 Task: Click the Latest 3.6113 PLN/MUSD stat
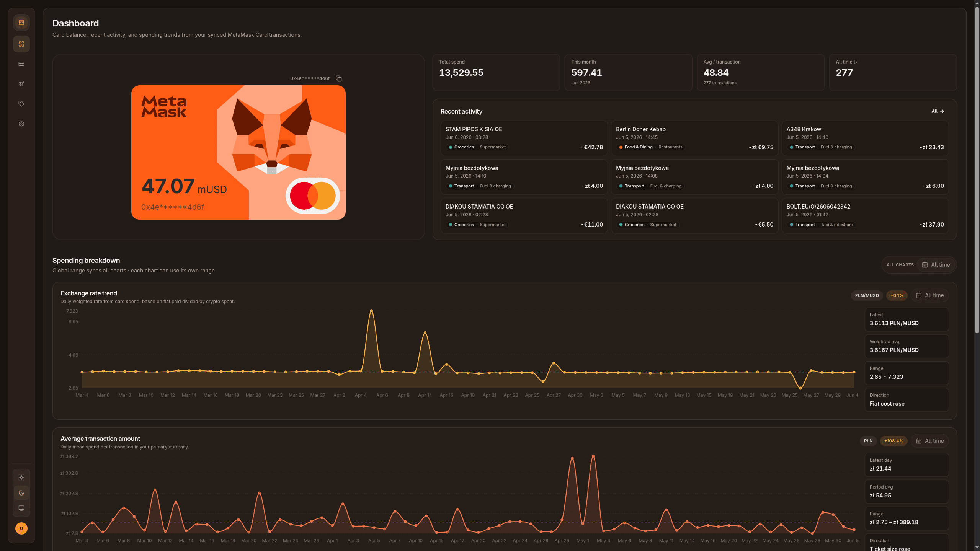906,320
